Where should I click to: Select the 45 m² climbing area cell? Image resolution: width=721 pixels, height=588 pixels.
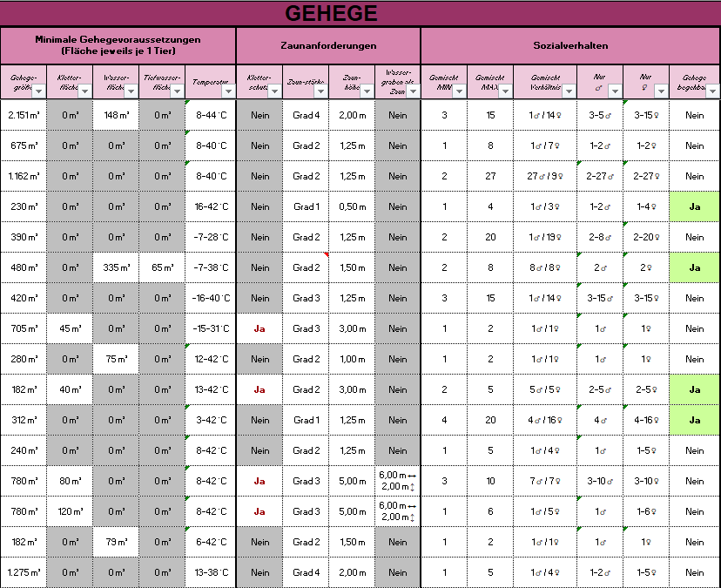click(x=70, y=328)
